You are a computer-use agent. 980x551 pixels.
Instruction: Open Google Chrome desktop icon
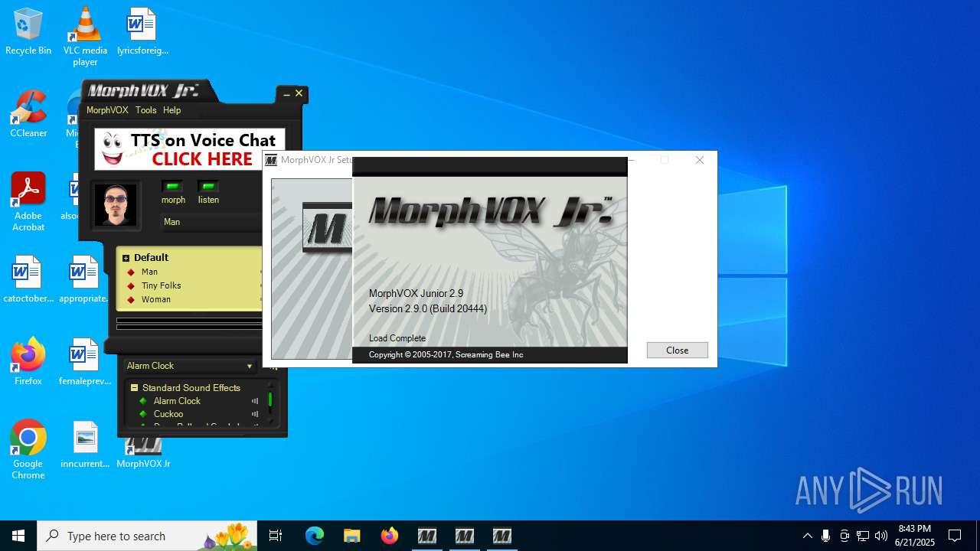(x=28, y=449)
